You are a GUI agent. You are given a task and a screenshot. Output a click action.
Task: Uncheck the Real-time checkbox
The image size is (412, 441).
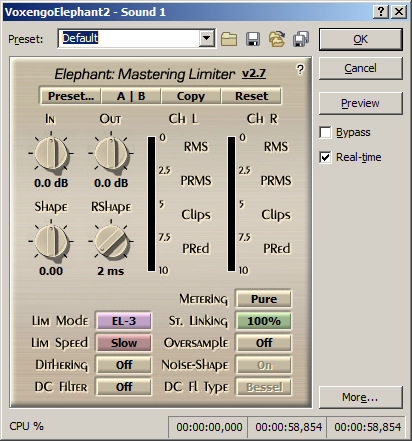(x=325, y=157)
